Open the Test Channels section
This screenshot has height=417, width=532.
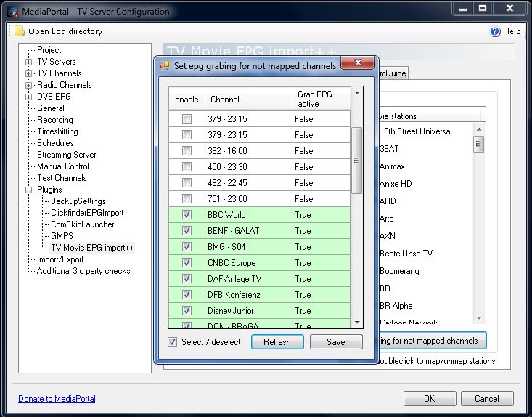(x=62, y=178)
